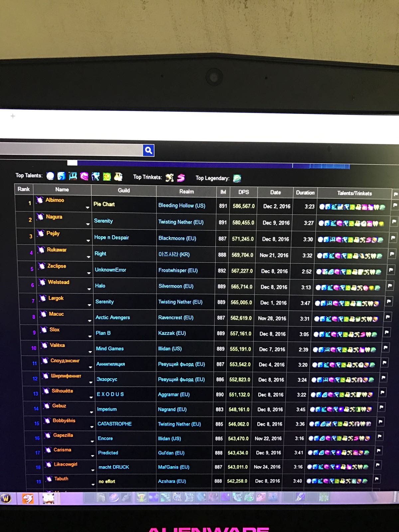Open player Rukawar's profile link
This screenshot has width=399, height=532.
coord(57,250)
